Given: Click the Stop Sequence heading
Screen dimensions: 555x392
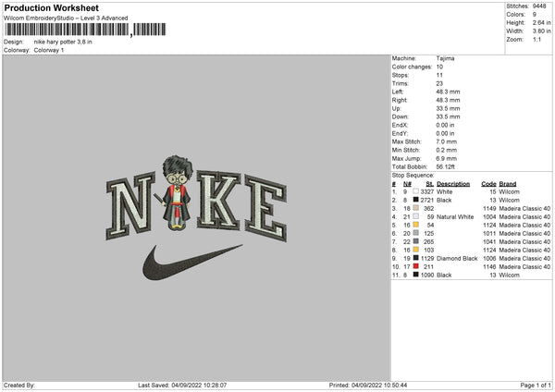Looking at the screenshot, I should (413, 175).
